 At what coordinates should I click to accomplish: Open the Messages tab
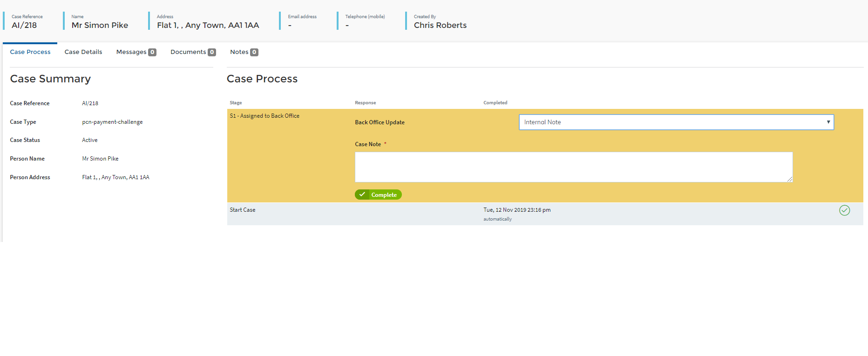coord(131,52)
